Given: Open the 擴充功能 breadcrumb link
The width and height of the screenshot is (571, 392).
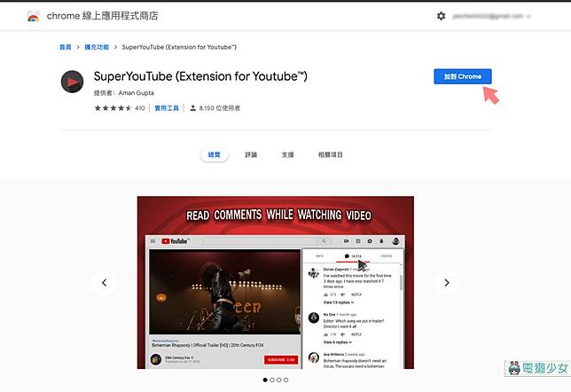Looking at the screenshot, I should [97, 47].
